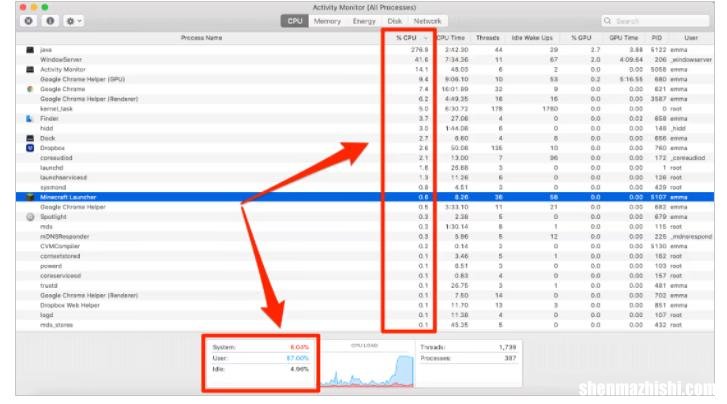Click the Minecraft Launcher process icon

30,197
